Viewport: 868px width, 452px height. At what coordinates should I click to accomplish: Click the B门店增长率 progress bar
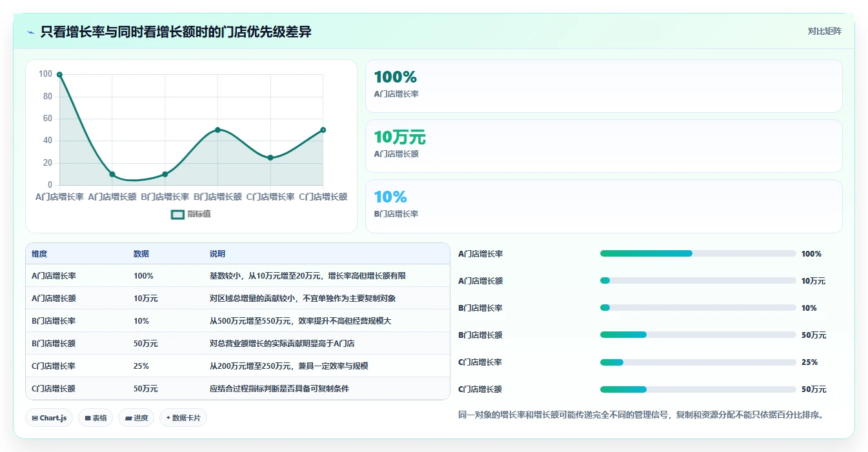698,308
